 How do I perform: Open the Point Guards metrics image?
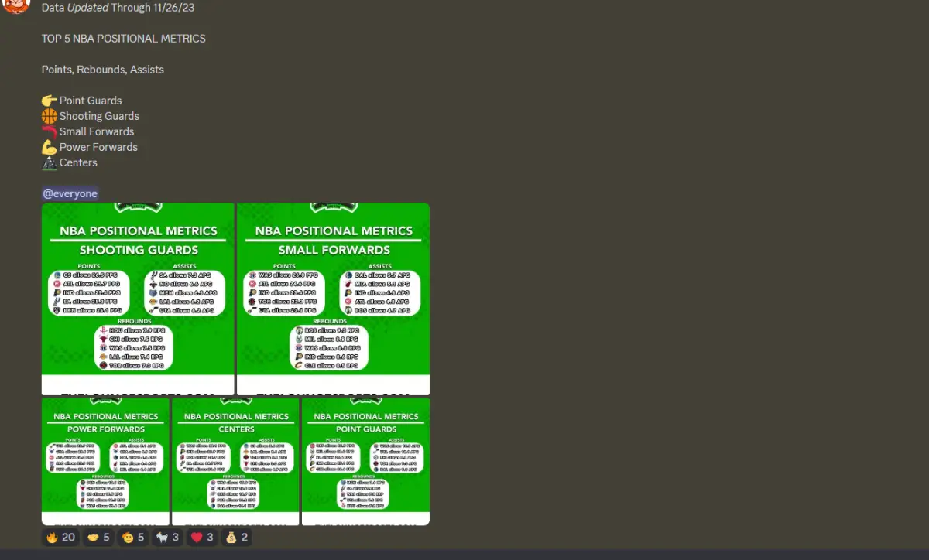pos(365,460)
